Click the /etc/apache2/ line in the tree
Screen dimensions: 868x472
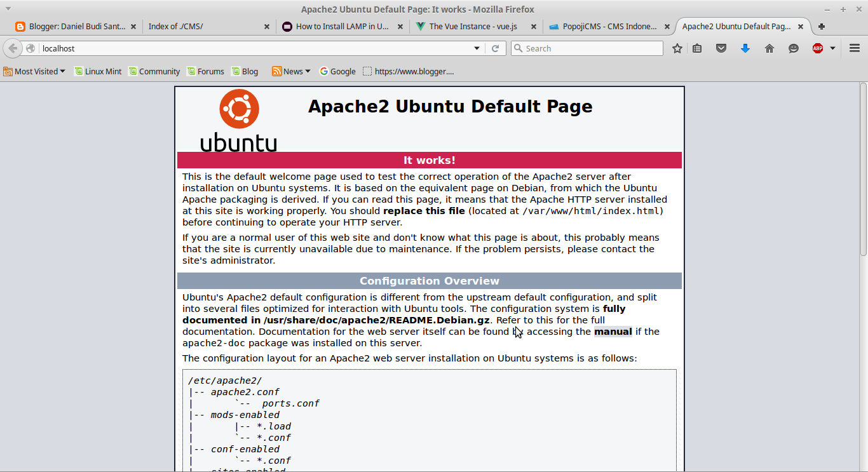pyautogui.click(x=225, y=381)
